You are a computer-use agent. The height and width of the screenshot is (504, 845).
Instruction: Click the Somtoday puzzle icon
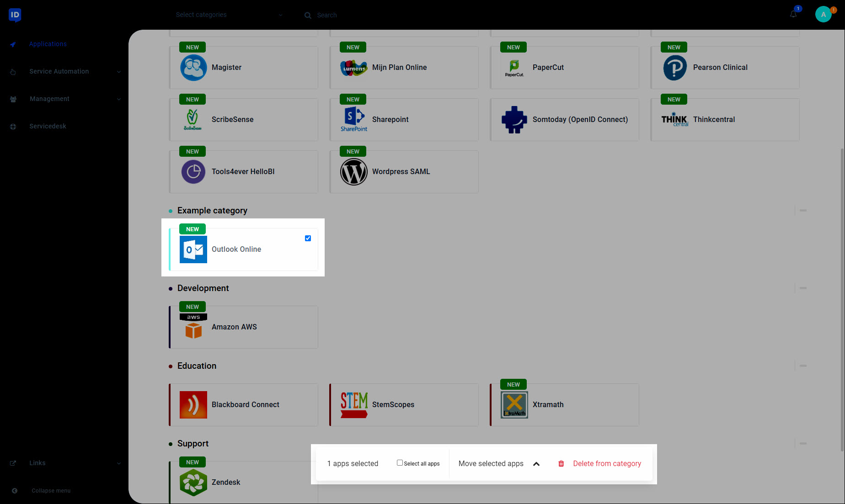tap(514, 120)
